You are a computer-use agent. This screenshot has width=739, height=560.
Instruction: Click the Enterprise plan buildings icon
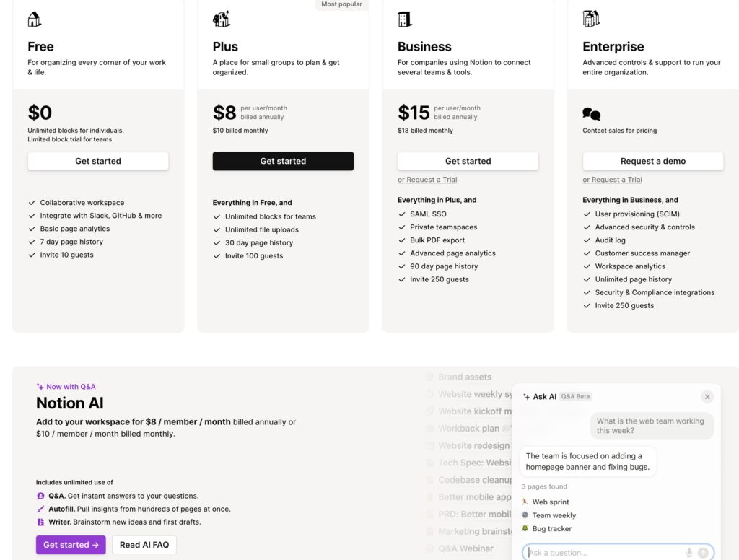pos(591,19)
